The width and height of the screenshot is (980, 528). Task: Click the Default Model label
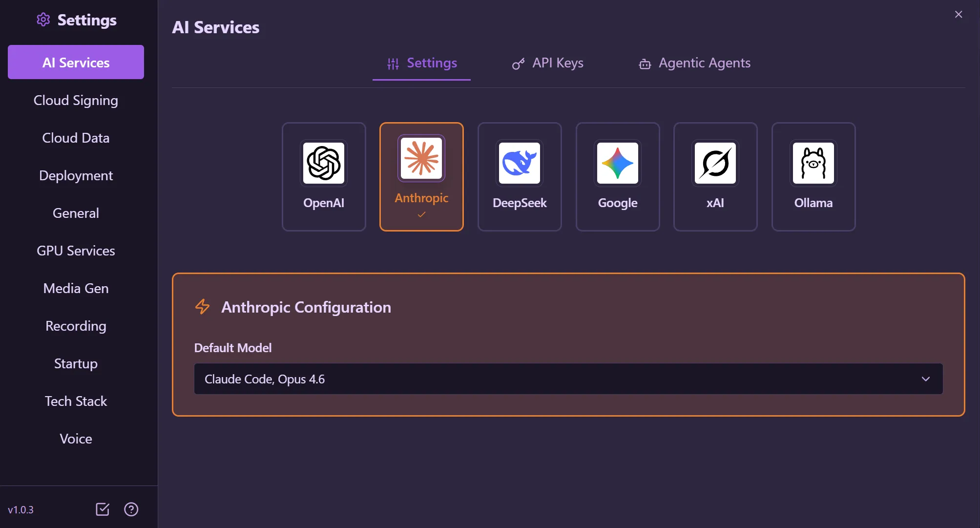(233, 348)
